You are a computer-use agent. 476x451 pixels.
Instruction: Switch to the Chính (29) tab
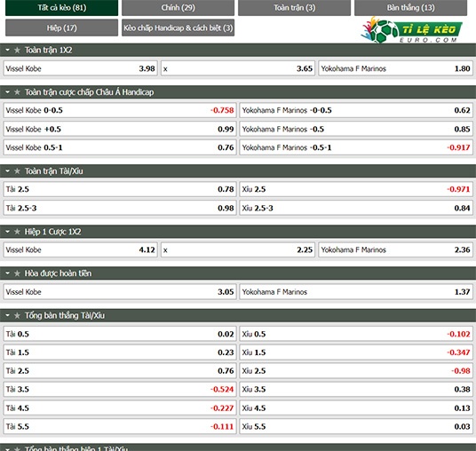[178, 8]
